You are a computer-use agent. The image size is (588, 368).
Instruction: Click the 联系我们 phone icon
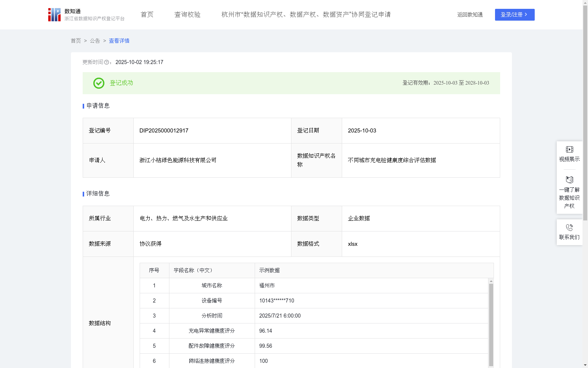(x=569, y=227)
